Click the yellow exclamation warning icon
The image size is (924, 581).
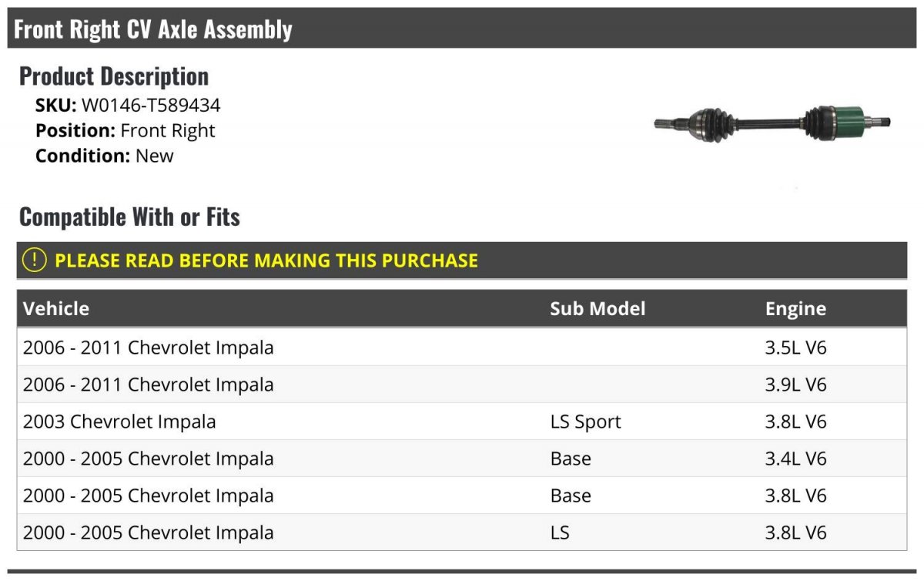pos(35,260)
